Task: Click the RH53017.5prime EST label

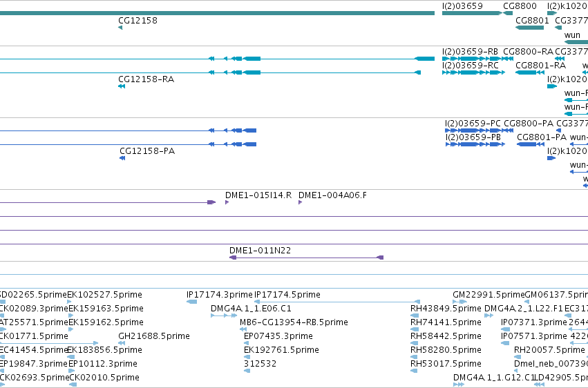Action: tap(446, 364)
